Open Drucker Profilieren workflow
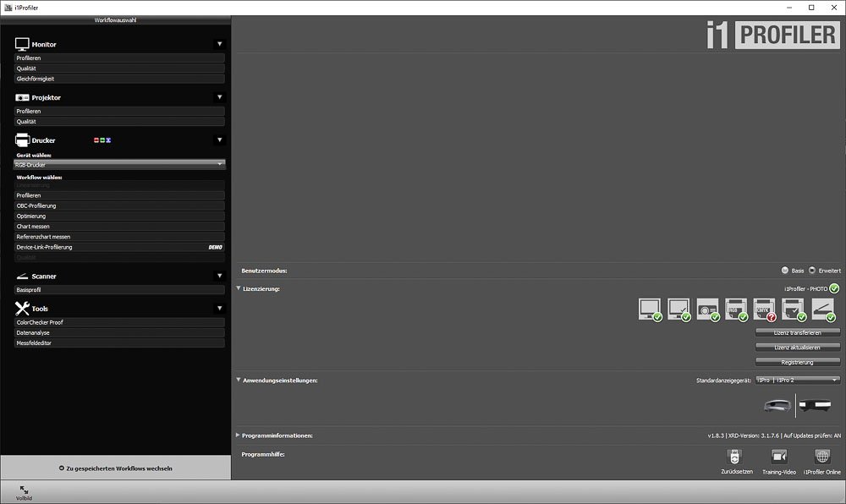 click(119, 195)
